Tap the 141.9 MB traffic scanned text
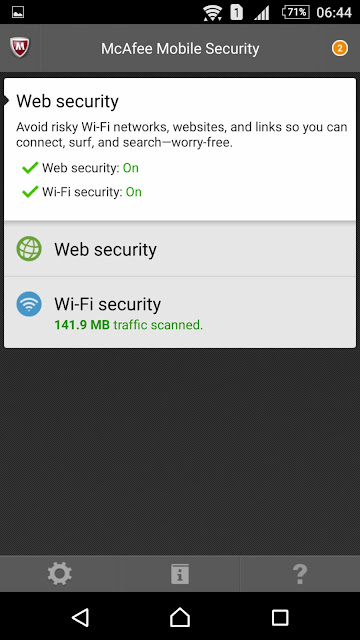Viewport: 360px width, 640px height. (x=129, y=325)
